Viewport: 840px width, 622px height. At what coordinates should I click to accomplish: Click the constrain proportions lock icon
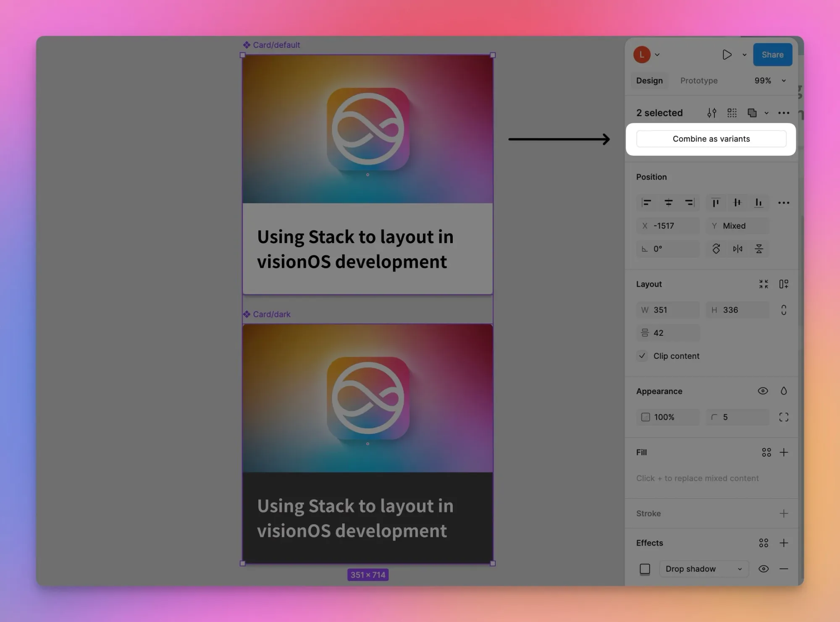(784, 310)
